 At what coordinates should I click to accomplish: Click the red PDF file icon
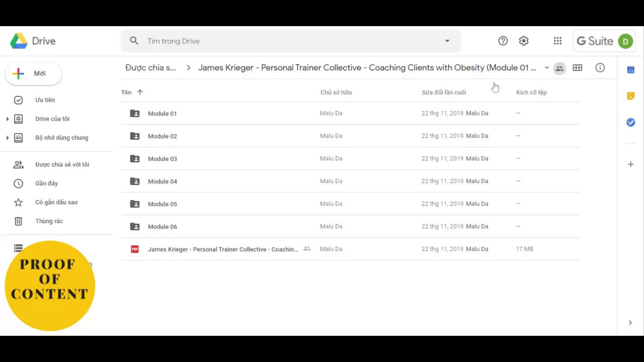(x=135, y=249)
